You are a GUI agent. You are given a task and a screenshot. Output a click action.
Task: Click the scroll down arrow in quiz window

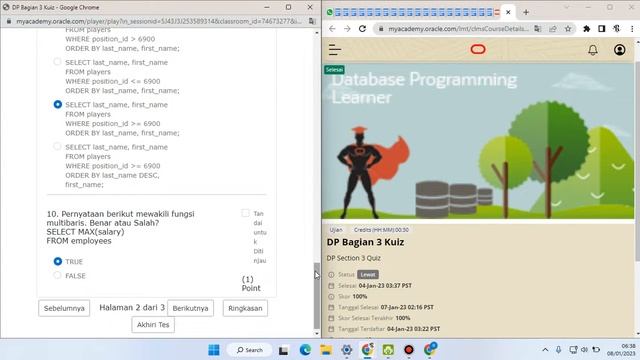pyautogui.click(x=317, y=333)
